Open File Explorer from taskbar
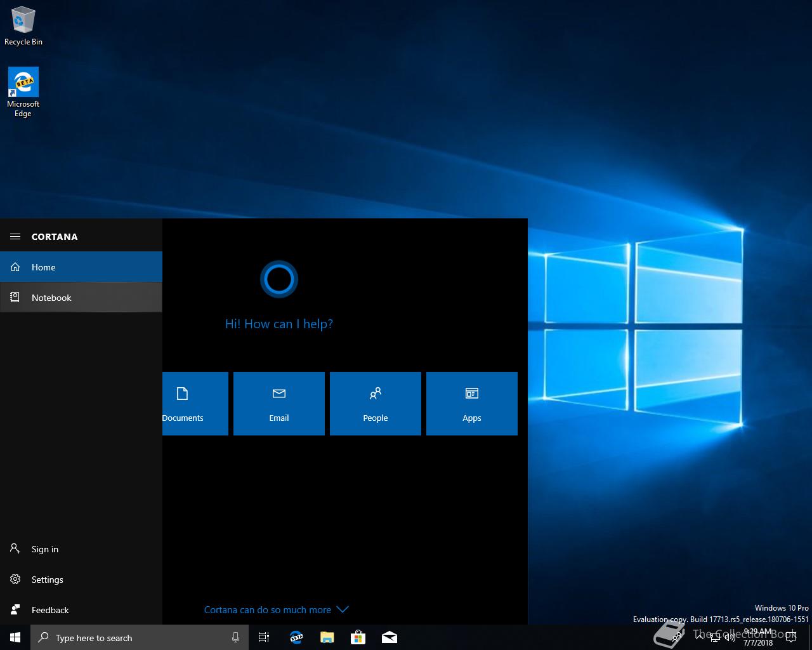The width and height of the screenshot is (812, 650). [x=327, y=637]
